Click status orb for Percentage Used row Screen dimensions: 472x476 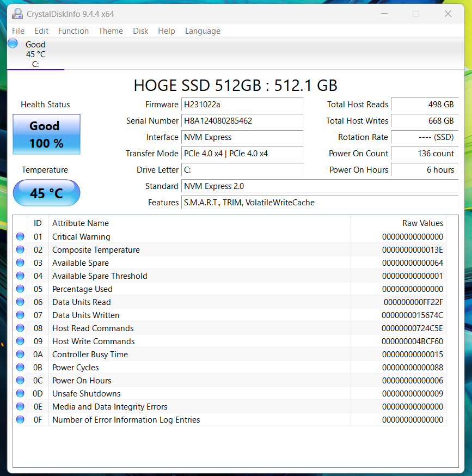(x=20, y=289)
